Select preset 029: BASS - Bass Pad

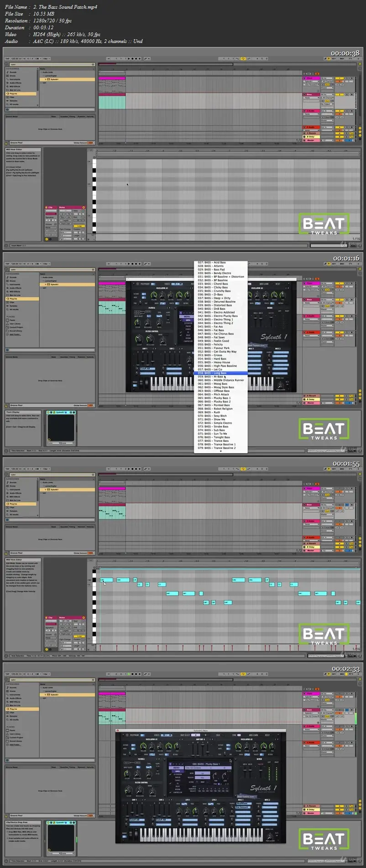pyautogui.click(x=221, y=270)
